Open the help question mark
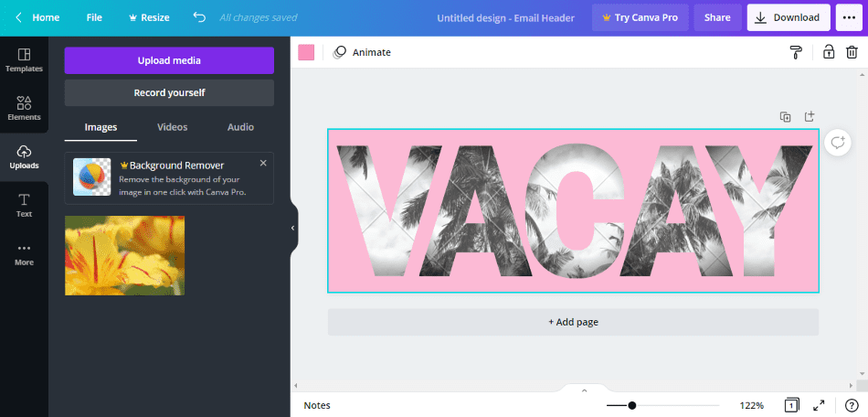This screenshot has width=868, height=417. [x=852, y=405]
